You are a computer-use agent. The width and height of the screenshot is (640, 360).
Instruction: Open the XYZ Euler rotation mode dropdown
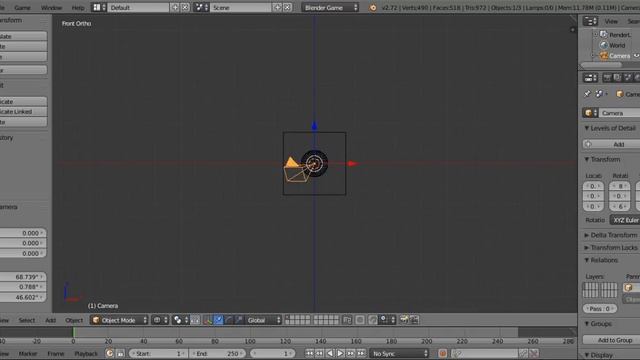coord(625,220)
